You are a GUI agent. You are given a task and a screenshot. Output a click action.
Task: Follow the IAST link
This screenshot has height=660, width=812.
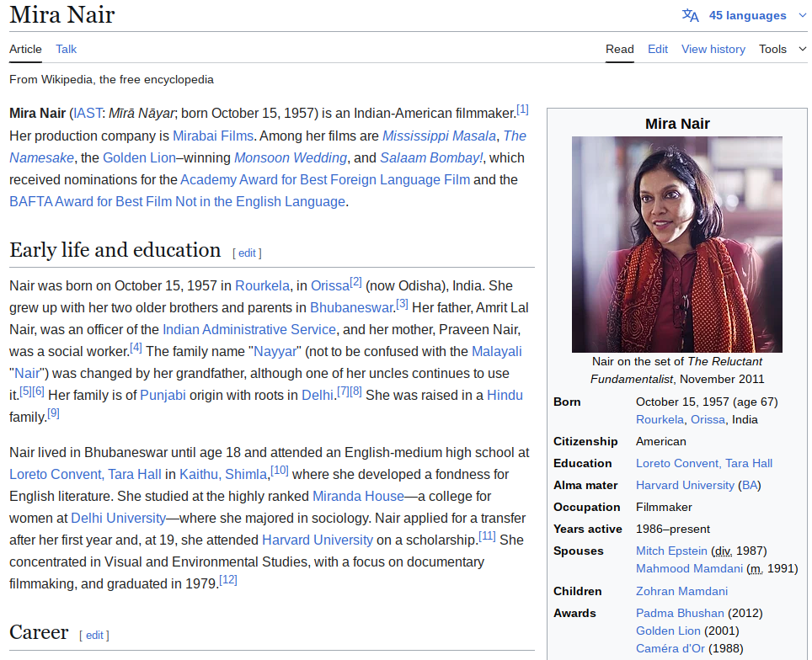88,114
